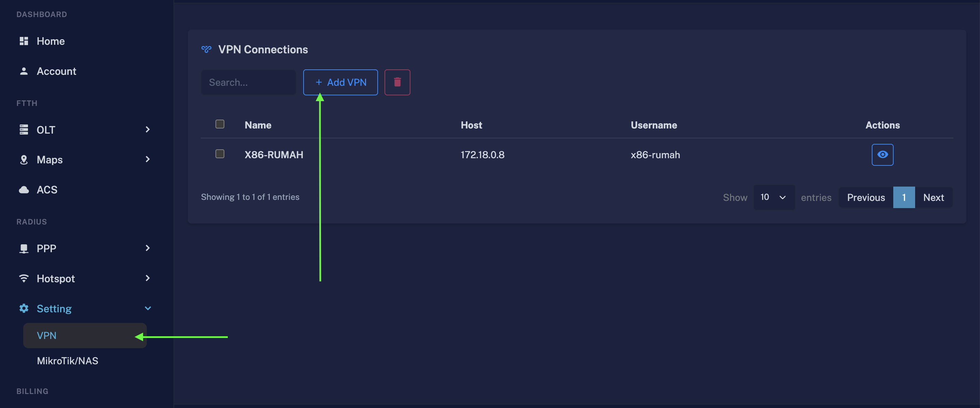The image size is (980, 408).
Task: Click the Setting gear icon
Action: point(24,308)
